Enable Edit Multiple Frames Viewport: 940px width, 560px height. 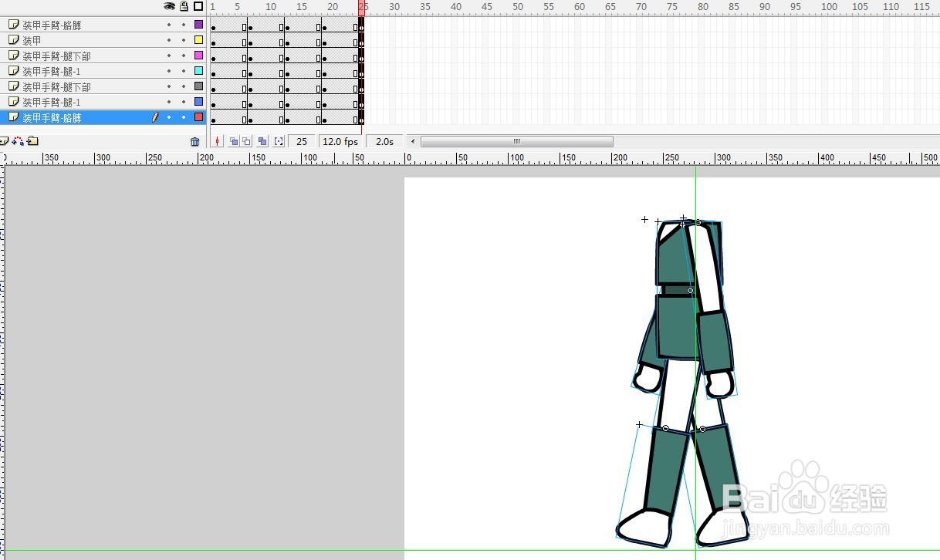tap(262, 141)
